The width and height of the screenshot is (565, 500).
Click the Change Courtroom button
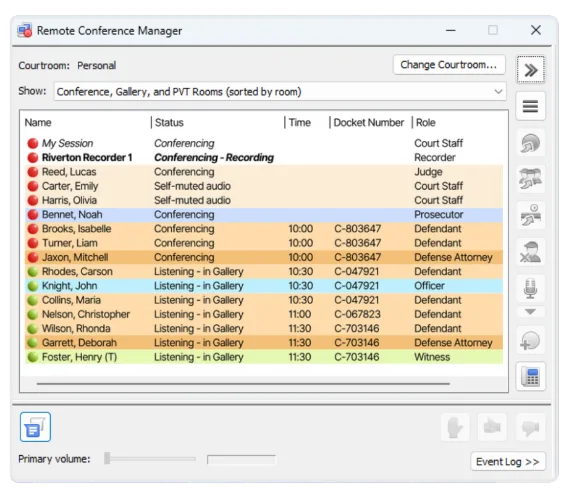point(449,65)
